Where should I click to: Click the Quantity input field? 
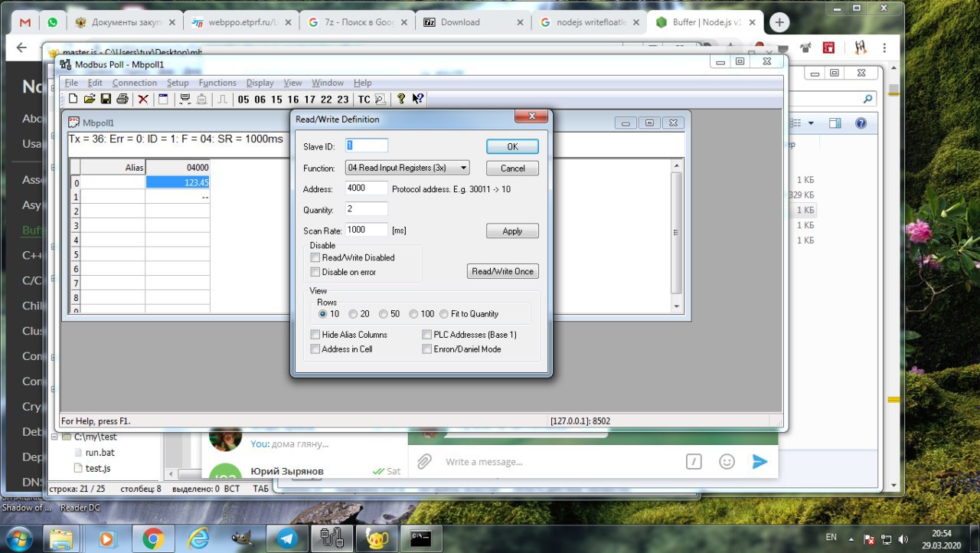pos(367,209)
